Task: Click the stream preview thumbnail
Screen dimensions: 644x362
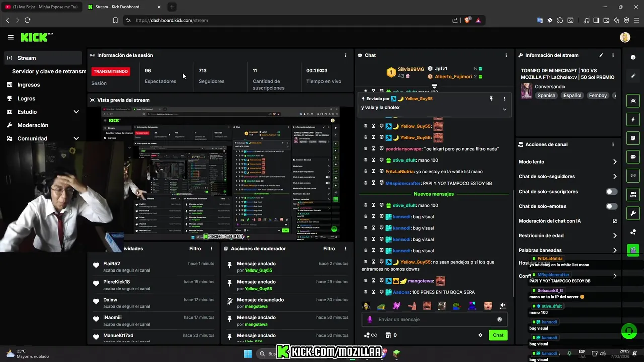Action: pyautogui.click(x=220, y=174)
